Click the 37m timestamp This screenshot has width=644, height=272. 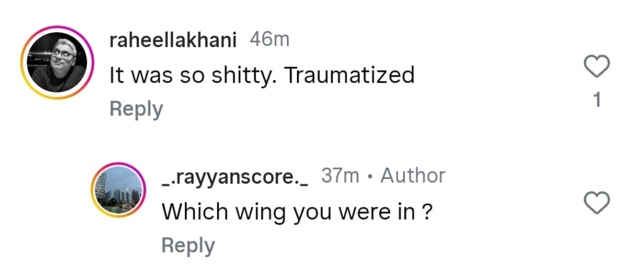pos(340,176)
